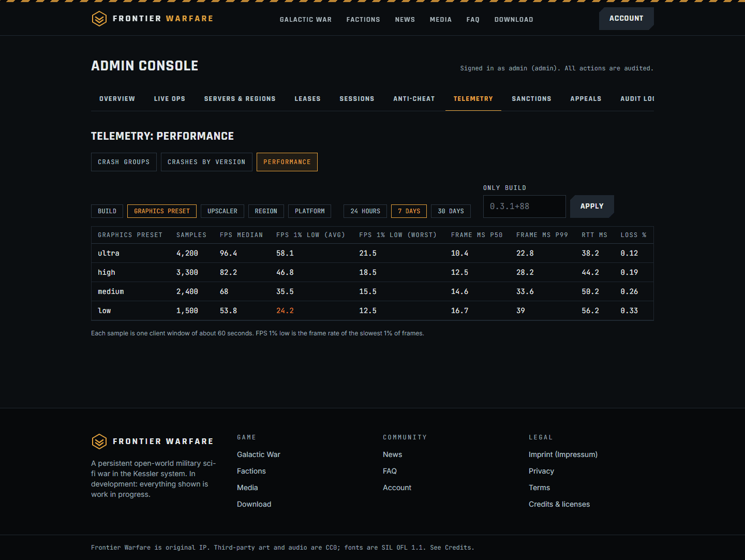The height and width of the screenshot is (560, 745).
Task: Group results by Graphics Preset
Action: (x=162, y=211)
